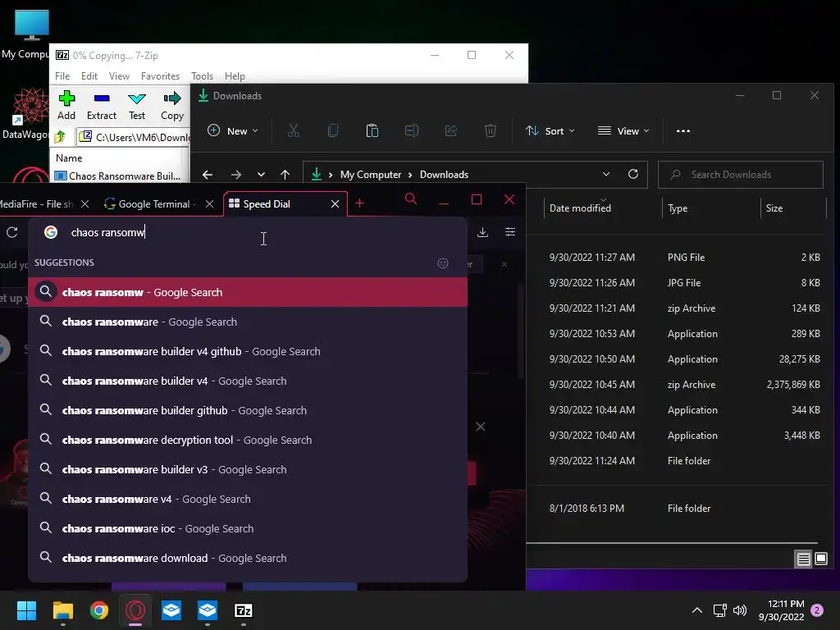Click the Copy icon in explorer toolbar
Viewport: 840px width, 630px height.
point(333,130)
